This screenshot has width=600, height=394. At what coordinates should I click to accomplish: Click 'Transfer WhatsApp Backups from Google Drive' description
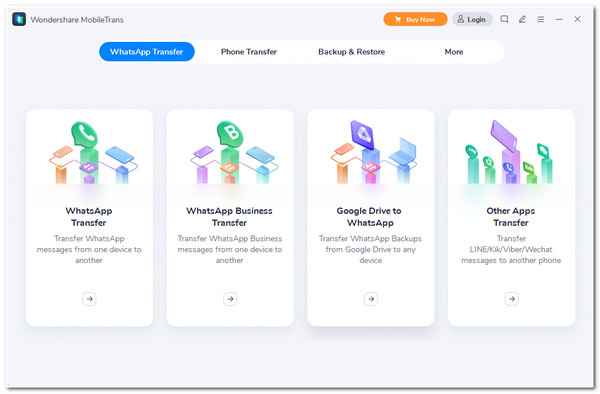[x=370, y=249]
